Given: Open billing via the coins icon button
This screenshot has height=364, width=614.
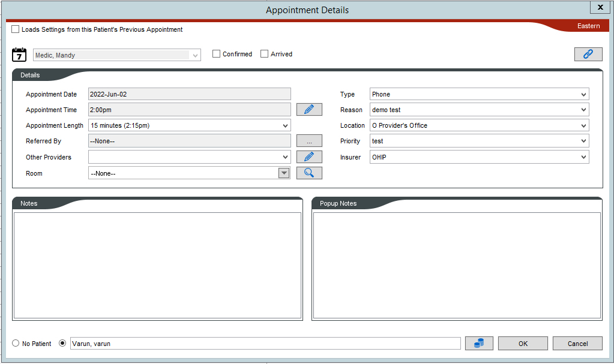Looking at the screenshot, I should [479, 343].
